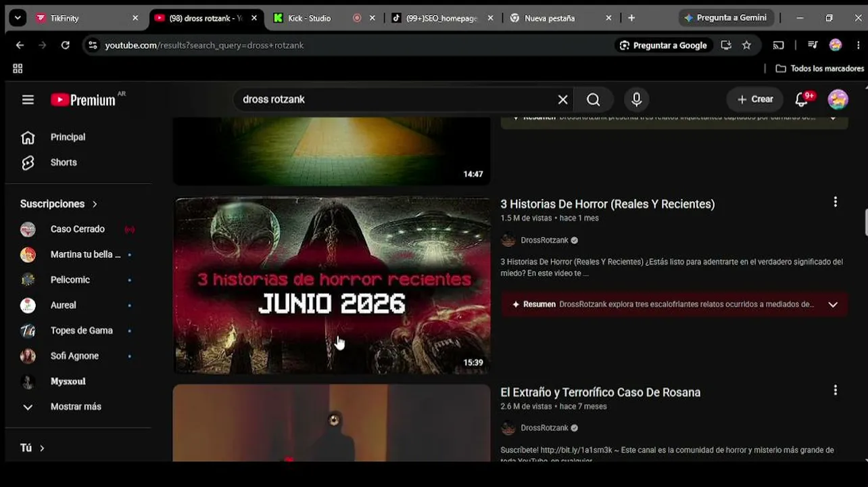Open Todos los marcadores folder
This screenshot has height=487, width=868.
tap(819, 68)
